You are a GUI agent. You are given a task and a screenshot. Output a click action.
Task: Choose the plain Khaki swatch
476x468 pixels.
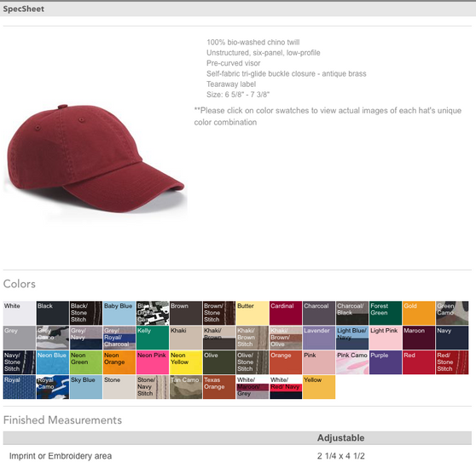pyautogui.click(x=186, y=338)
